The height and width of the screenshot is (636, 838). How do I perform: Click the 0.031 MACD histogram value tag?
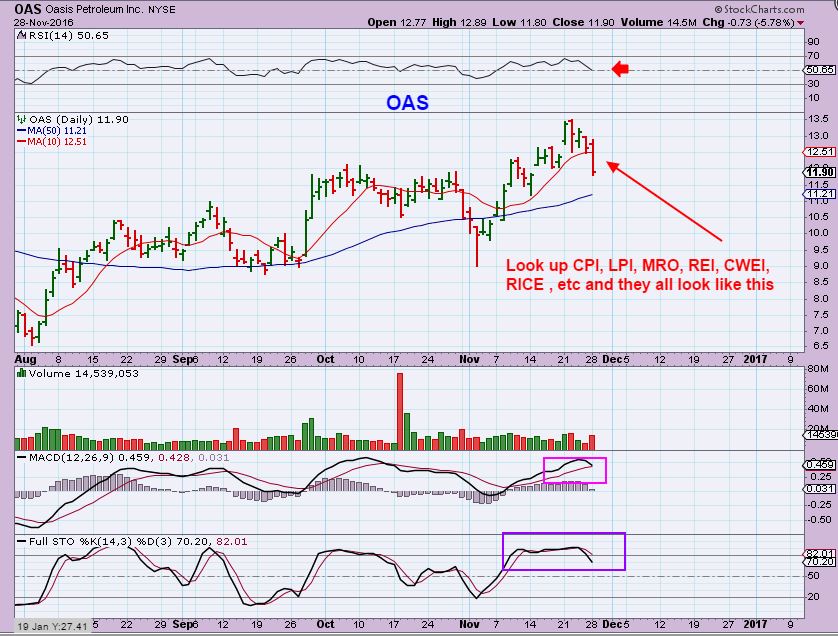pyautogui.click(x=820, y=488)
